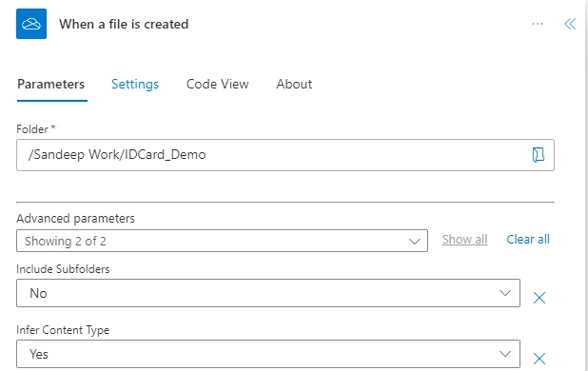
Task: Switch to the Settings tab
Action: click(x=135, y=84)
